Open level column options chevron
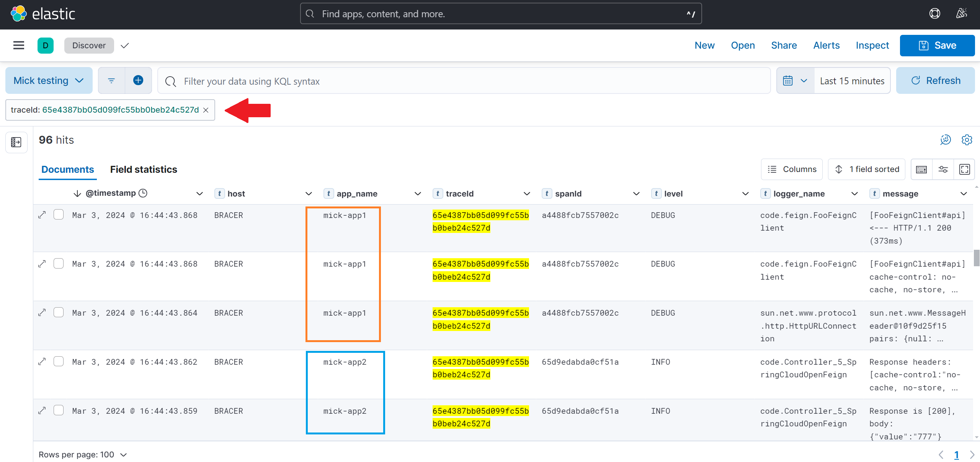Screen dimensions: 980x462 point(745,194)
